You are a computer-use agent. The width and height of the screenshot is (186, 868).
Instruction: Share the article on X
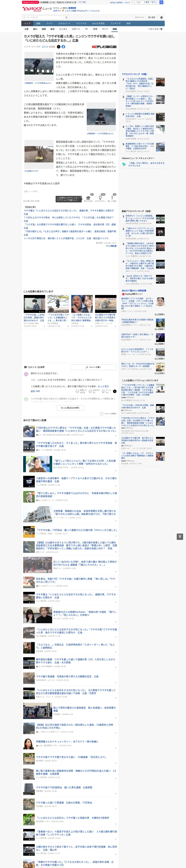click(x=59, y=47)
